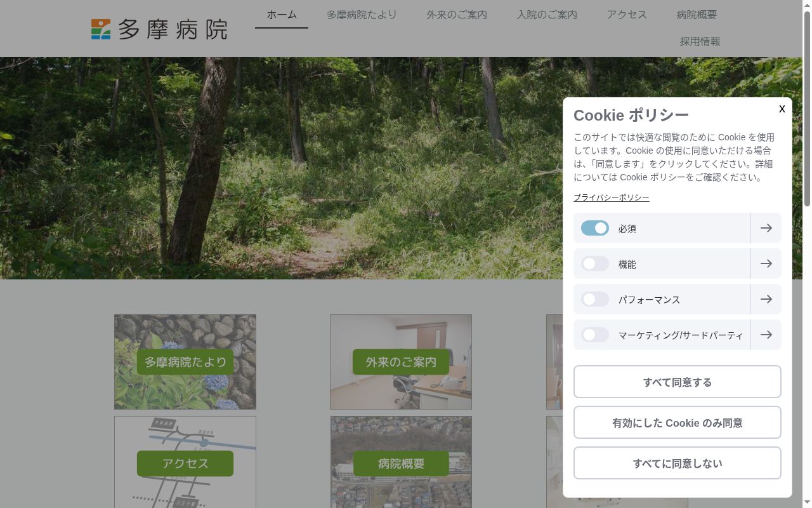This screenshot has height=508, width=812.
Task: Click the 病院概要 green card label
Action: point(401,464)
